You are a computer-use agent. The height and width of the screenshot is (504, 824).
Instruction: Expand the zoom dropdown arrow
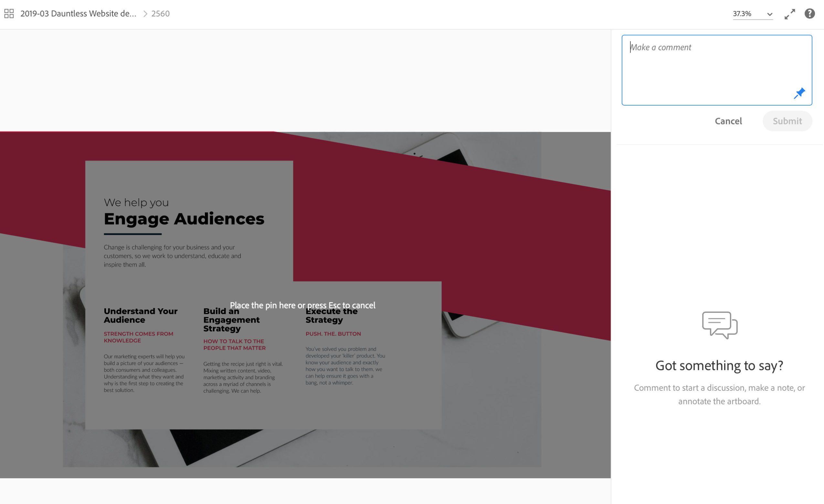coord(769,15)
